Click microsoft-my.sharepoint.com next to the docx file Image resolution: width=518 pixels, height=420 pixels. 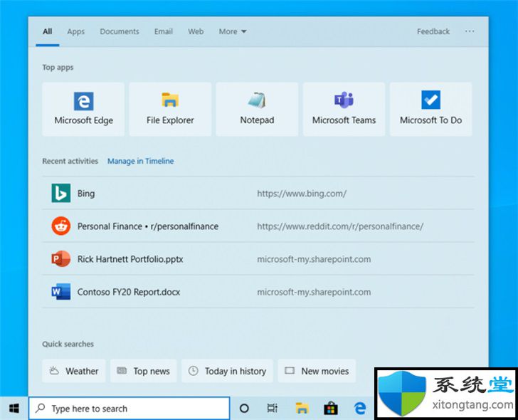coord(314,292)
